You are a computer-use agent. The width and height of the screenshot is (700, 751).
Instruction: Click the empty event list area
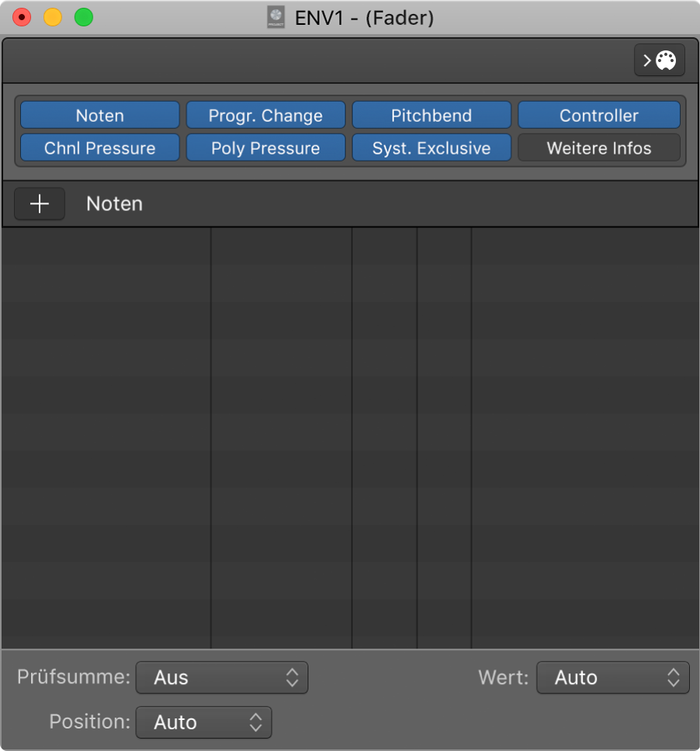pos(349,434)
